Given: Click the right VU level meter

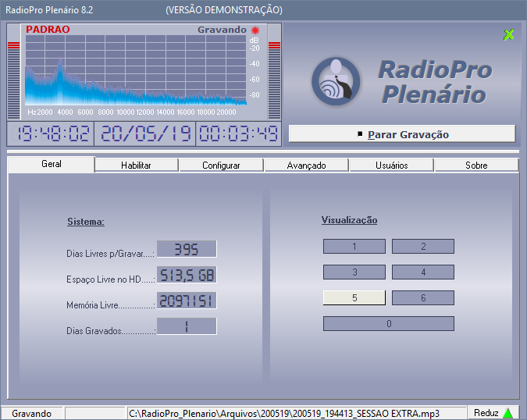Looking at the screenshot, I should (274, 80).
